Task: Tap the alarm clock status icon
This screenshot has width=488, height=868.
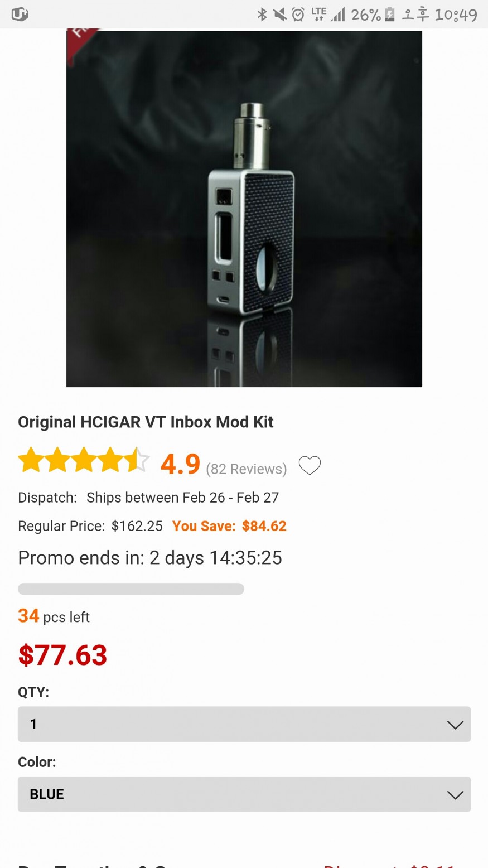Action: pyautogui.click(x=298, y=15)
